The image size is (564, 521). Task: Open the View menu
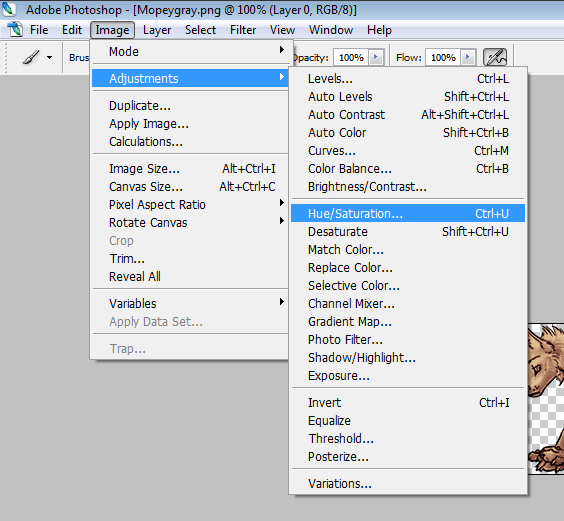(x=282, y=30)
